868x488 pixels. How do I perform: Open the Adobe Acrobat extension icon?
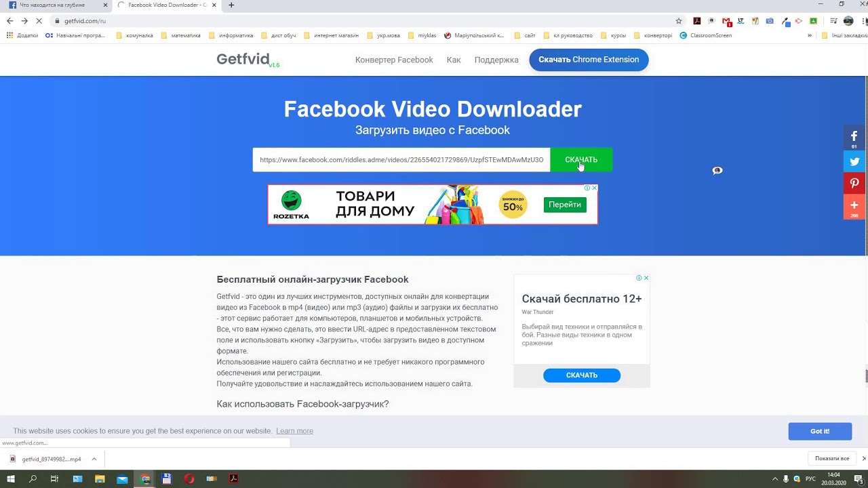[696, 21]
